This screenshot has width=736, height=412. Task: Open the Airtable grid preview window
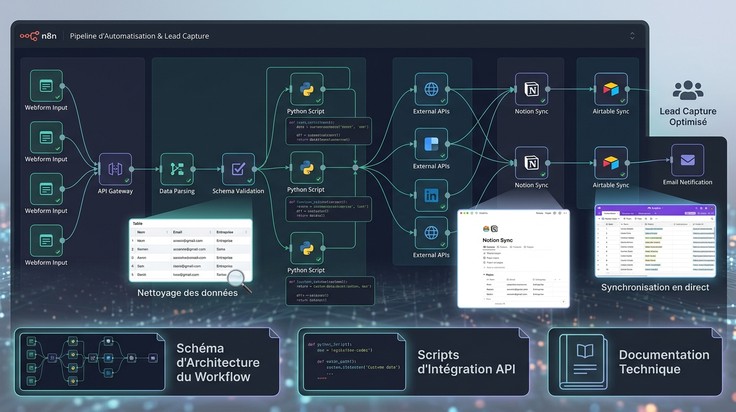point(655,241)
